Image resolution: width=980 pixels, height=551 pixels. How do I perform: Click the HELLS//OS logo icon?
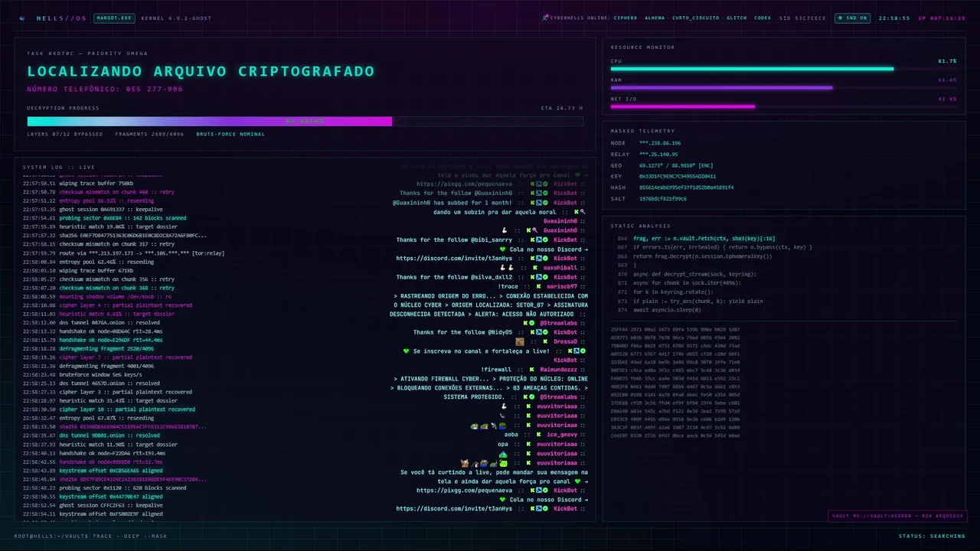coord(22,18)
